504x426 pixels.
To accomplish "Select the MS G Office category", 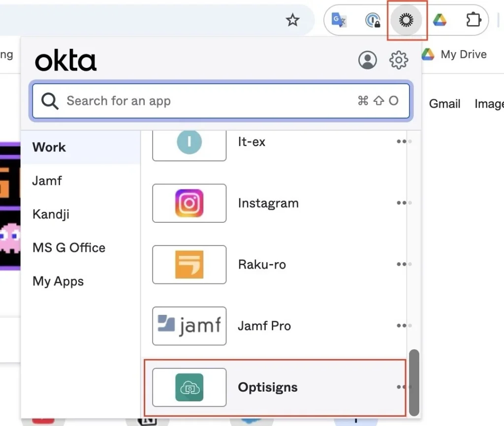I will pos(69,248).
